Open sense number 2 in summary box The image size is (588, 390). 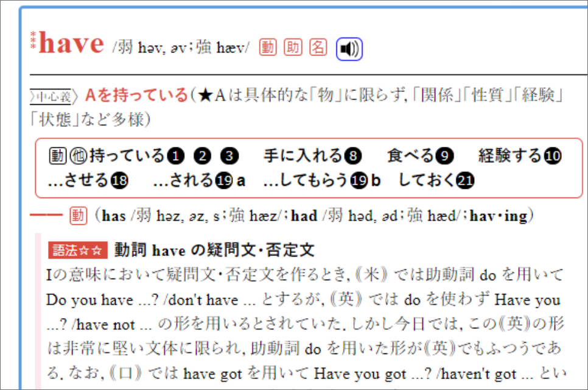click(203, 156)
